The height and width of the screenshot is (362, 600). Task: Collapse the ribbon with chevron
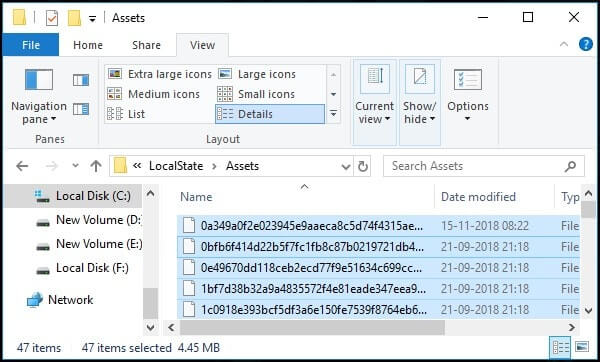coord(564,44)
